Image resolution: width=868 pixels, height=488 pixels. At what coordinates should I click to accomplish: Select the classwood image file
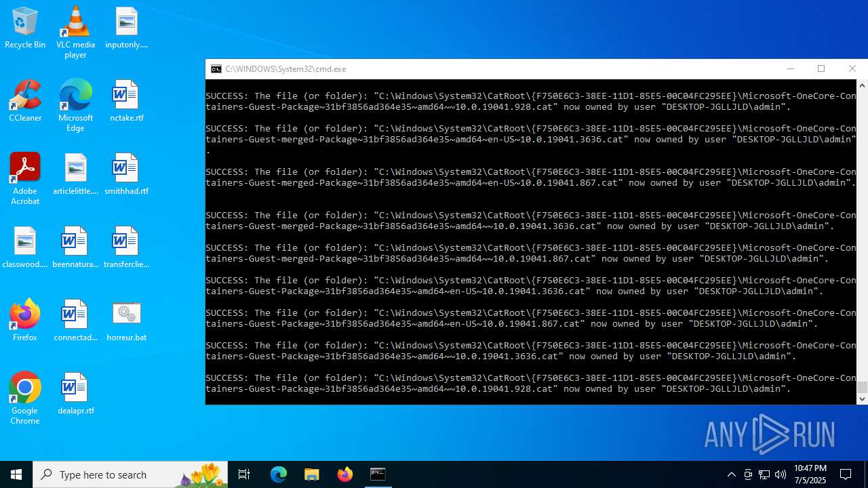click(25, 248)
